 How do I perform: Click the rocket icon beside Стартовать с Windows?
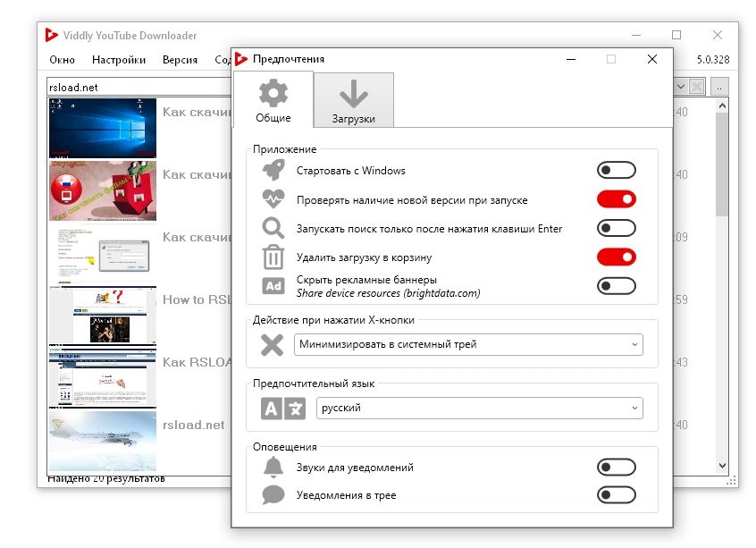click(273, 170)
